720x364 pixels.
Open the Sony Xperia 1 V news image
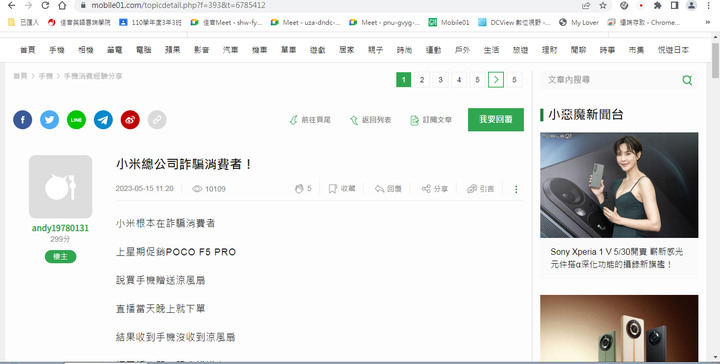tap(619, 185)
